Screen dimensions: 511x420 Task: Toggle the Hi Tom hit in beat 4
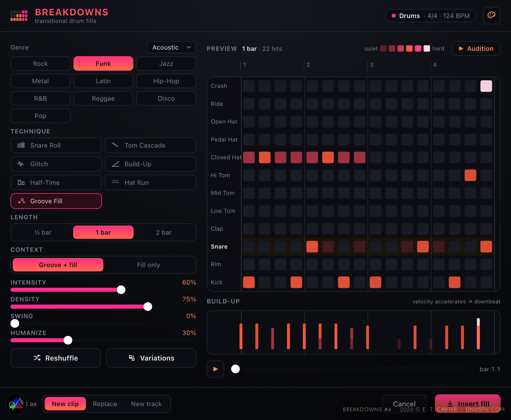(x=470, y=175)
